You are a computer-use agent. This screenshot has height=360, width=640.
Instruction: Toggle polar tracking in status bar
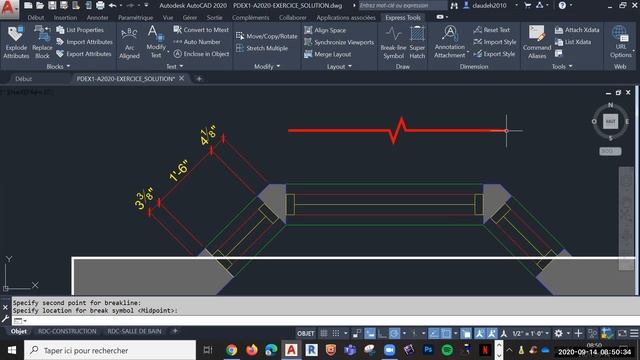394,333
